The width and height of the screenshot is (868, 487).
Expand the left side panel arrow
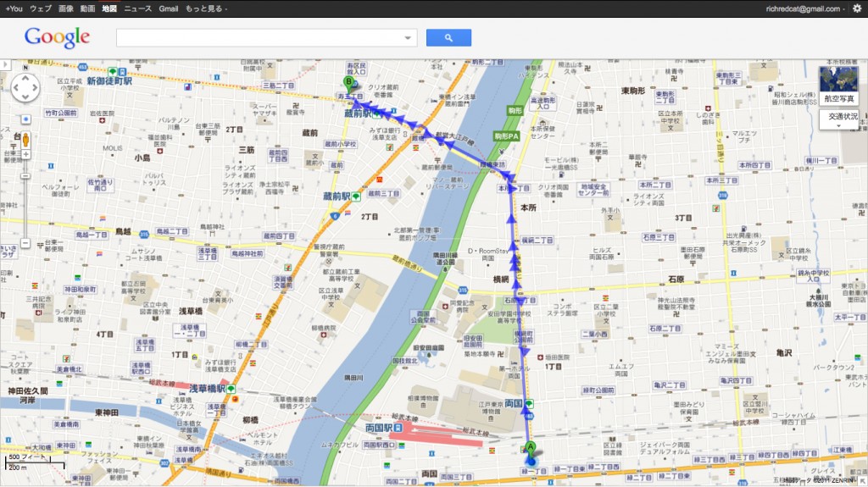pos(5,64)
